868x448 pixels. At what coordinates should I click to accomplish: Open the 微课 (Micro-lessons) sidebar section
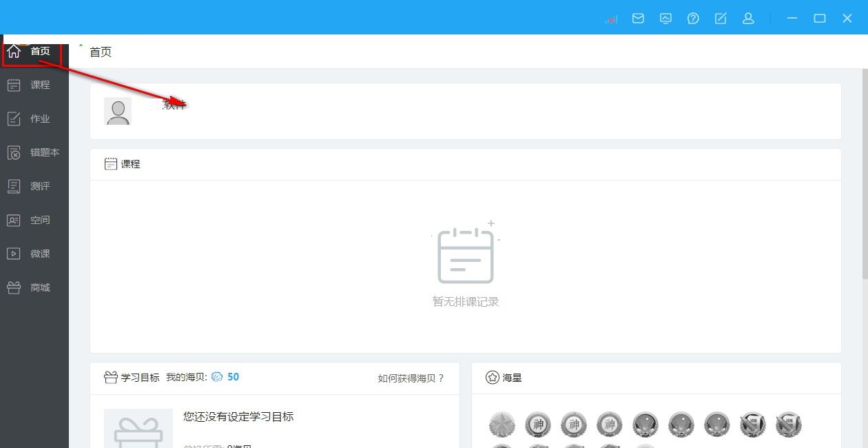[x=34, y=253]
